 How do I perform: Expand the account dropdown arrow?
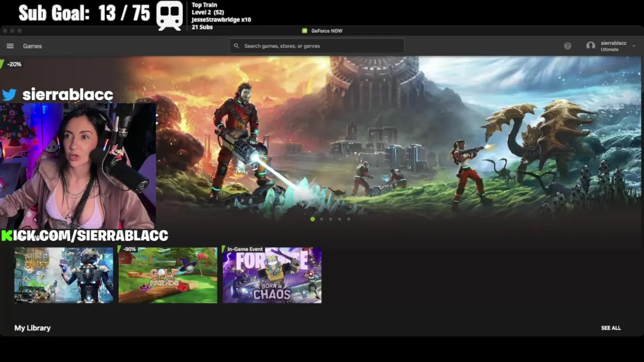[x=633, y=46]
